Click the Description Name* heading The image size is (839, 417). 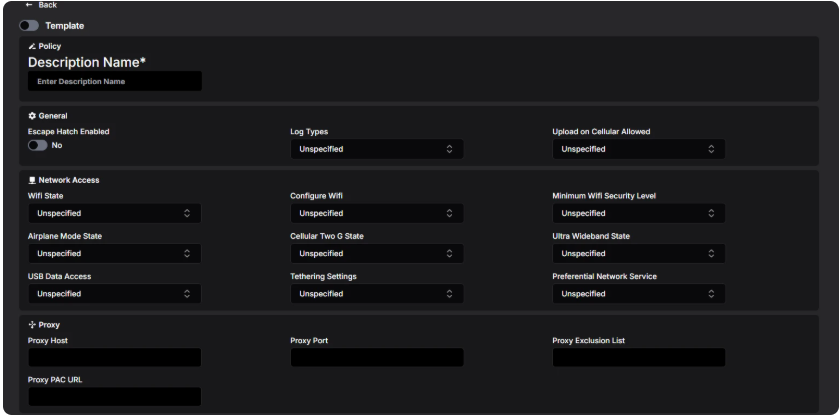[x=87, y=63]
